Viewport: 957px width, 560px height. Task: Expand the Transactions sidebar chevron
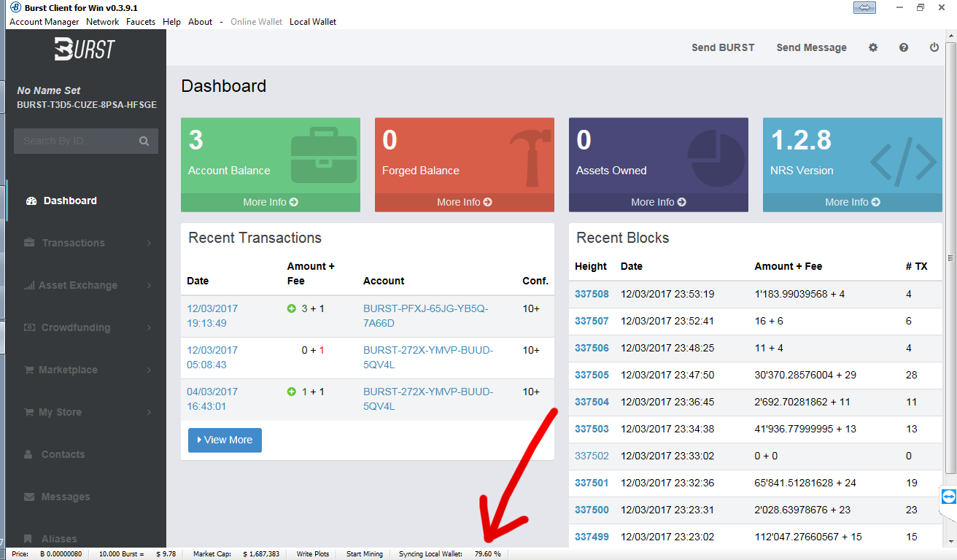pos(149,243)
